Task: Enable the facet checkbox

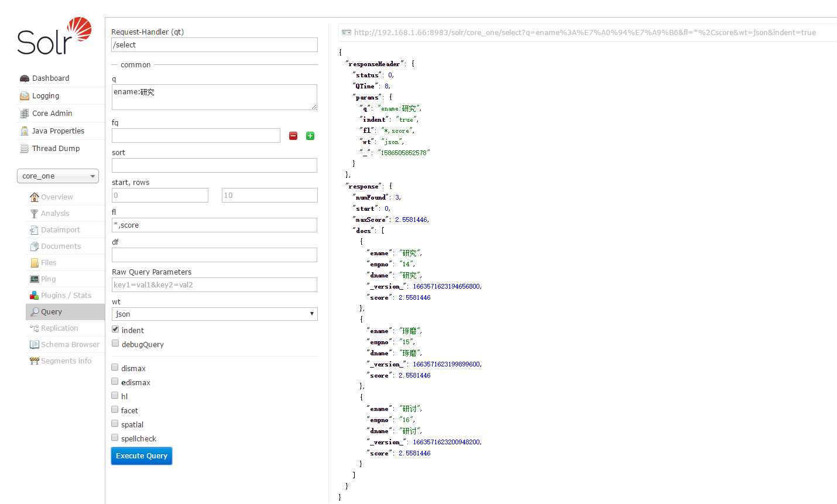Action: coord(115,410)
